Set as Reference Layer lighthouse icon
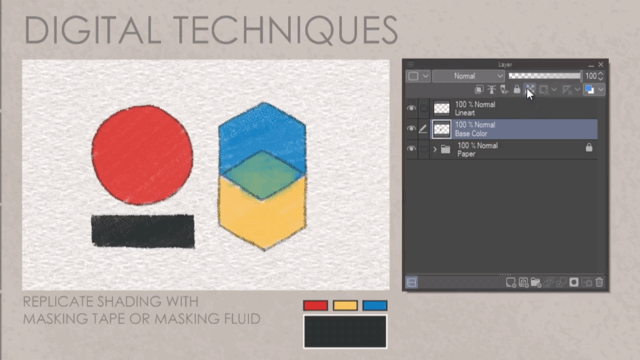This screenshot has width=640, height=360. 491,89
